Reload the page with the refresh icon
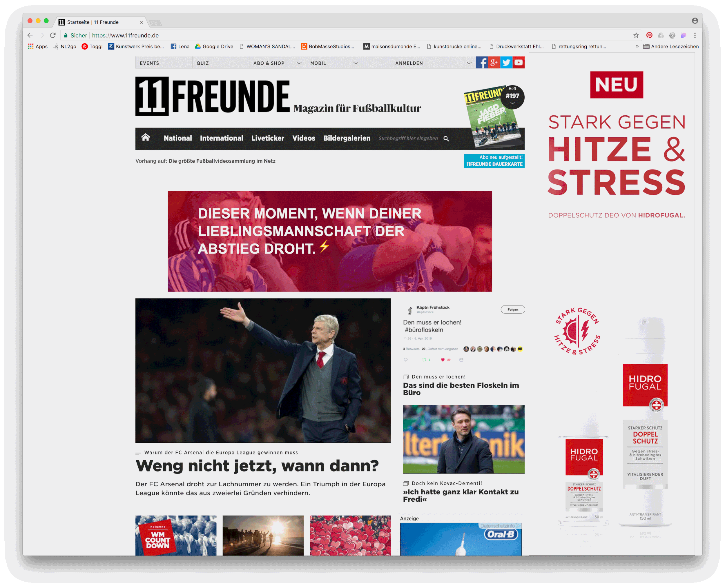Image resolution: width=725 pixels, height=588 pixels. tap(52, 35)
